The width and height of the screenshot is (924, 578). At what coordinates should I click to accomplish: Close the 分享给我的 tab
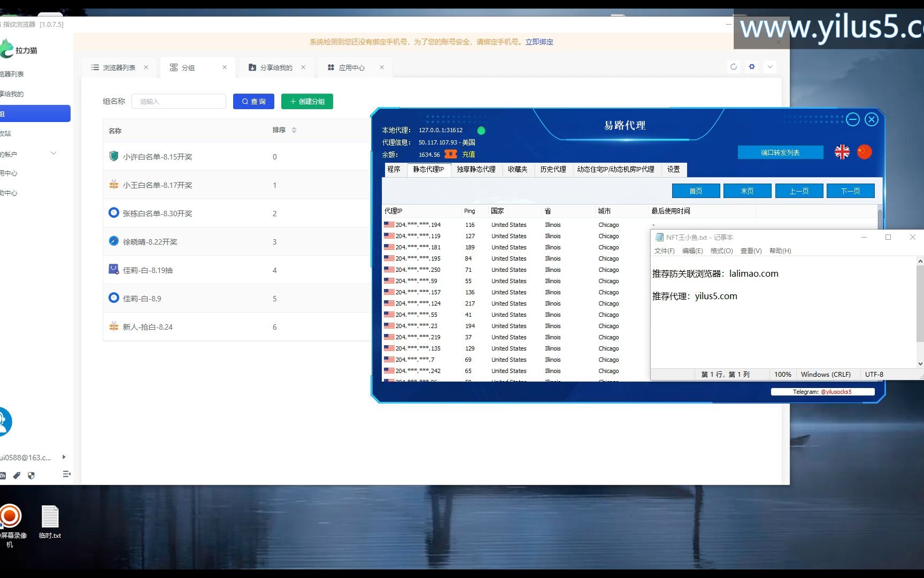click(303, 67)
